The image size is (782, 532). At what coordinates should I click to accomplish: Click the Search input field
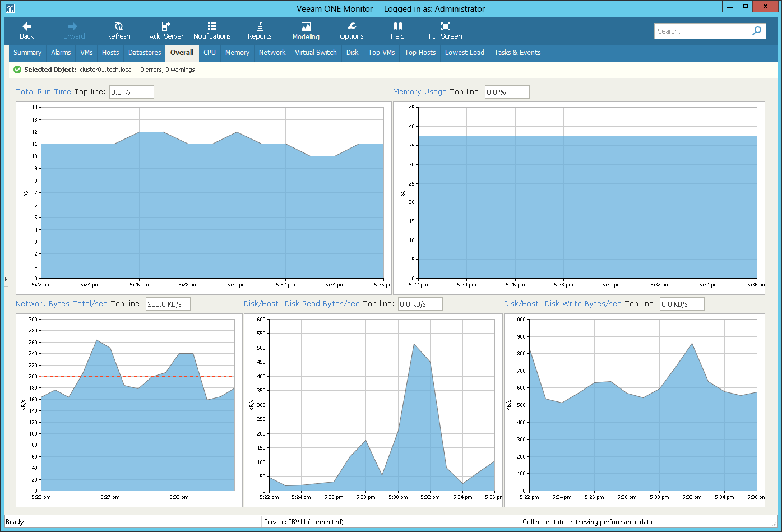(x=702, y=31)
